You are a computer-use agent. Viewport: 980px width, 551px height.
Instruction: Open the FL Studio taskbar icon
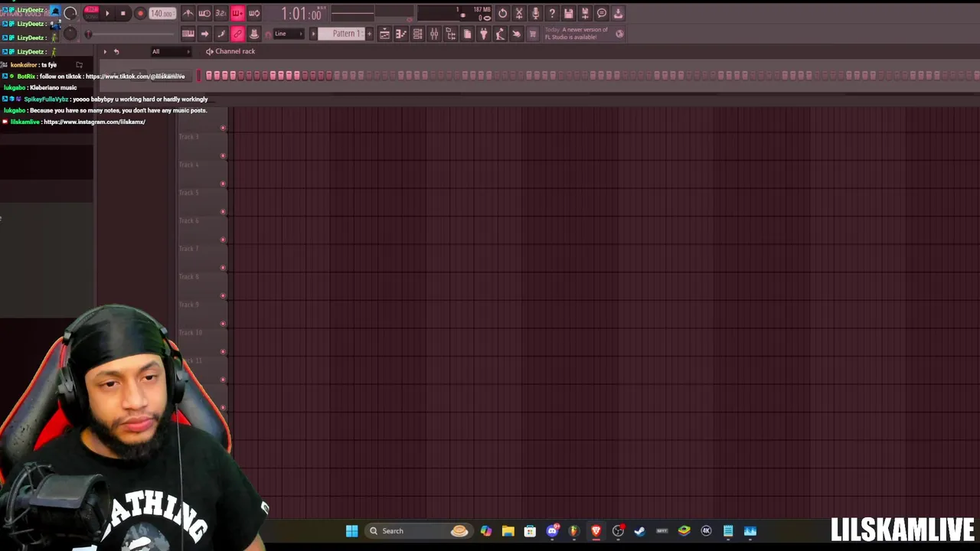pos(573,530)
